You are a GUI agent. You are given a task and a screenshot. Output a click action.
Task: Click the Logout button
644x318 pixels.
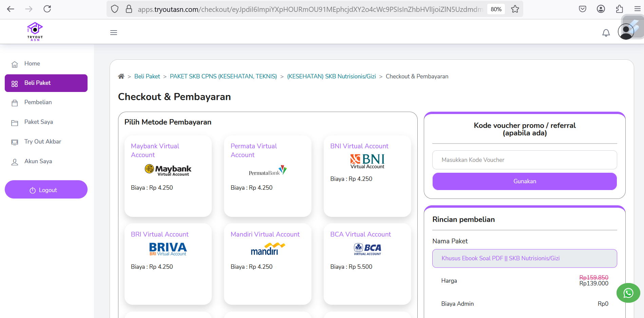pos(46,190)
